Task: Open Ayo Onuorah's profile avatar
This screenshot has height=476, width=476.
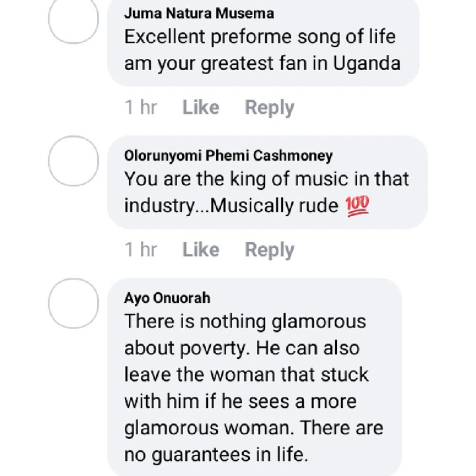Action: pyautogui.click(x=73, y=303)
